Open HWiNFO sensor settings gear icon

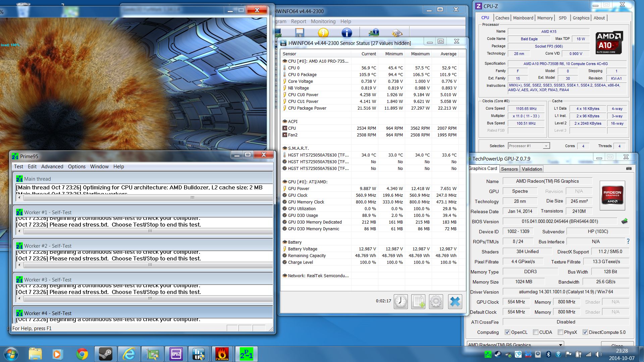click(x=436, y=302)
